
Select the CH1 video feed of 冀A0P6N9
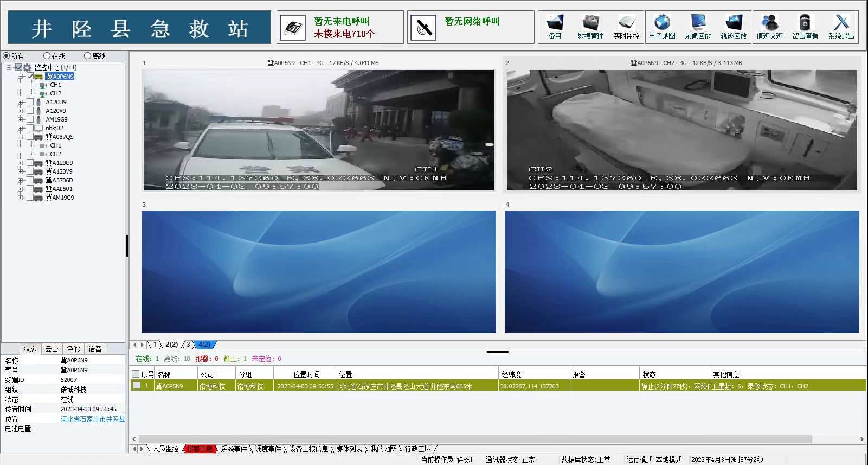pos(319,130)
